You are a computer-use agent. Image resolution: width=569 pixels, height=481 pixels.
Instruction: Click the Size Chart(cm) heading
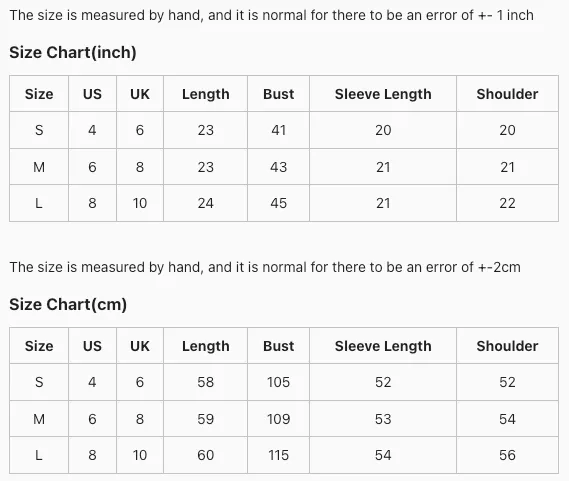click(68, 305)
